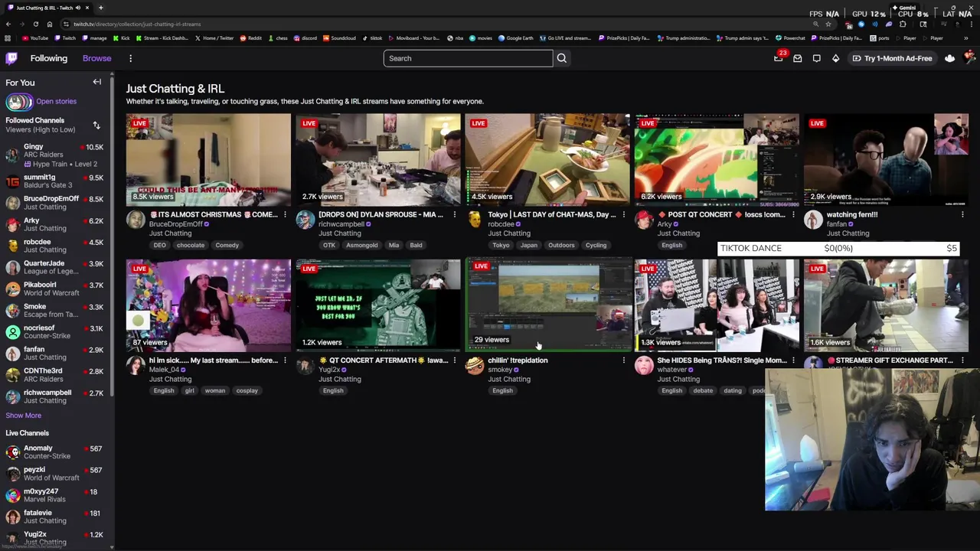Collapse the For You sidebar
The image size is (980, 551).
pos(96,82)
